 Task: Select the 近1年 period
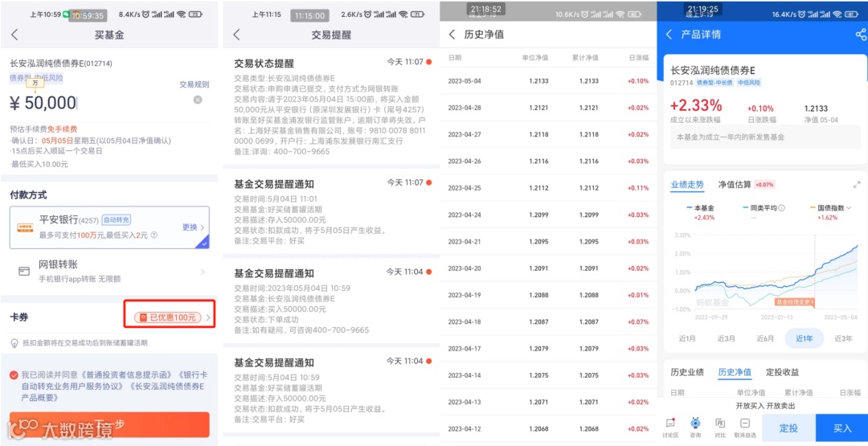click(x=804, y=338)
